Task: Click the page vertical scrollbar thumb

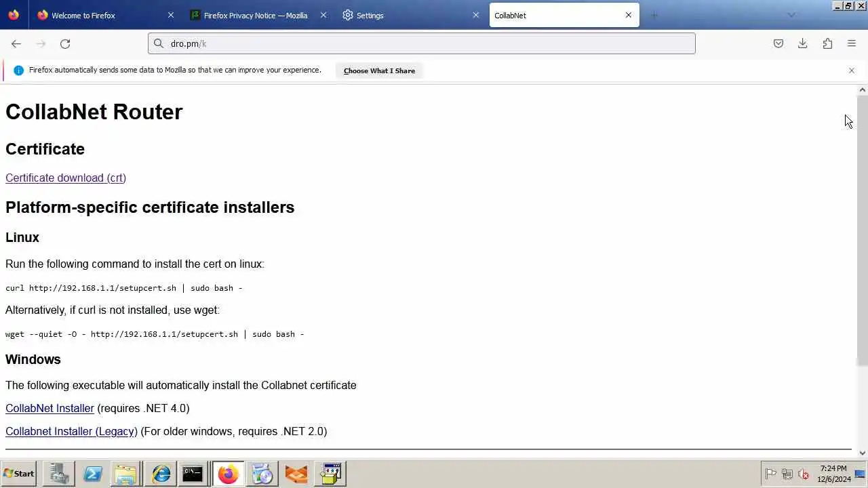Action: (x=862, y=230)
